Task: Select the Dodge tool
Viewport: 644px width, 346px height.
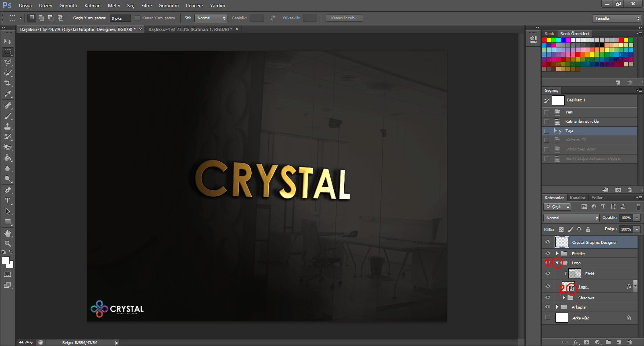Action: pos(8,179)
